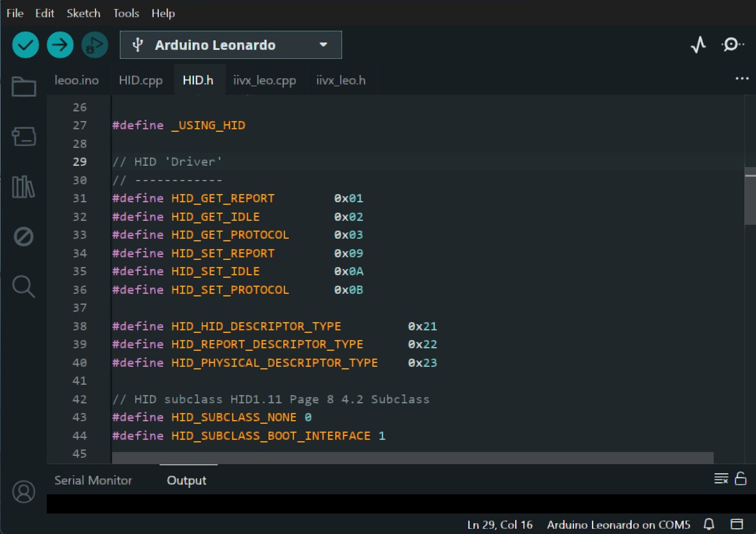The width and height of the screenshot is (756, 534).
Task: Switch to the iivx_leo.cpp tab
Action: (x=265, y=81)
